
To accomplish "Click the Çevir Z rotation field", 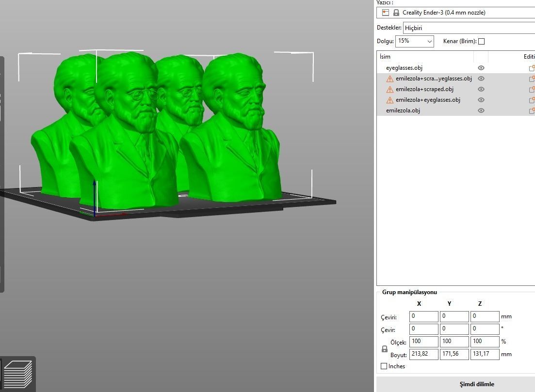I will [x=485, y=329].
